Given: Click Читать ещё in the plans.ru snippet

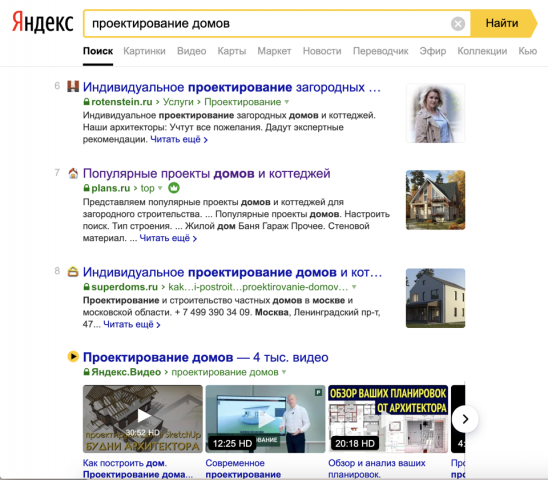Looking at the screenshot, I should 168,238.
